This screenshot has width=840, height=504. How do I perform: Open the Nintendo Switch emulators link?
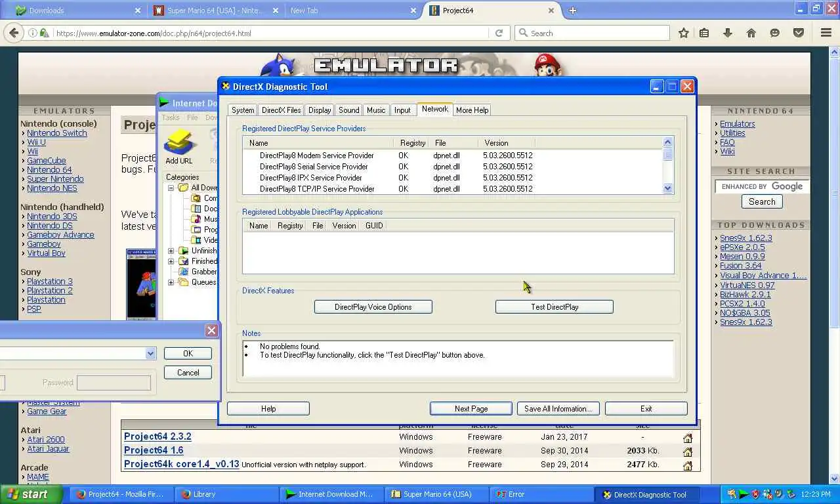point(56,133)
